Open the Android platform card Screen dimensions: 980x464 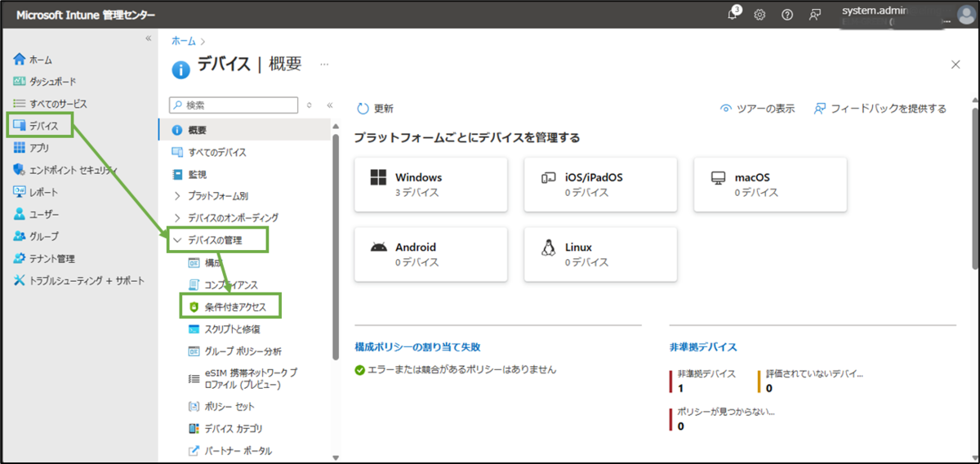tap(431, 254)
